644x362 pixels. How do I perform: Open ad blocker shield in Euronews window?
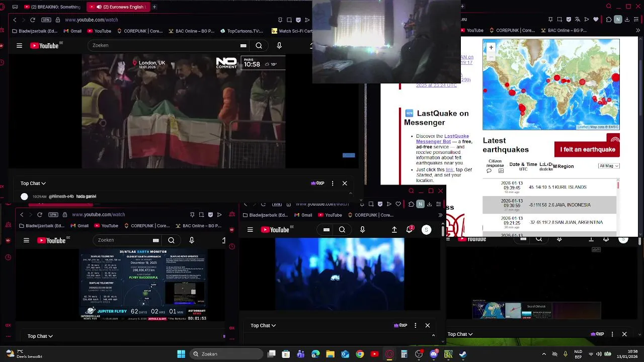click(x=298, y=20)
